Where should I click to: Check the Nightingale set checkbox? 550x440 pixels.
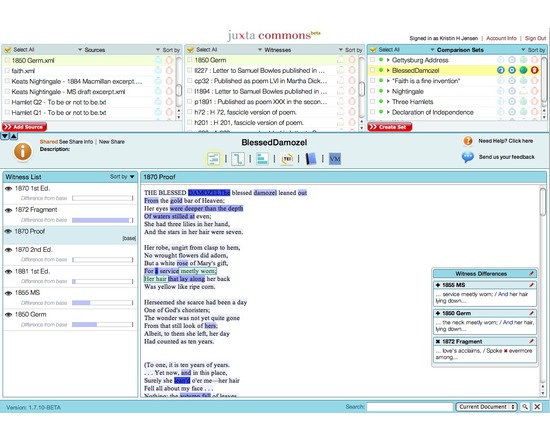point(373,91)
